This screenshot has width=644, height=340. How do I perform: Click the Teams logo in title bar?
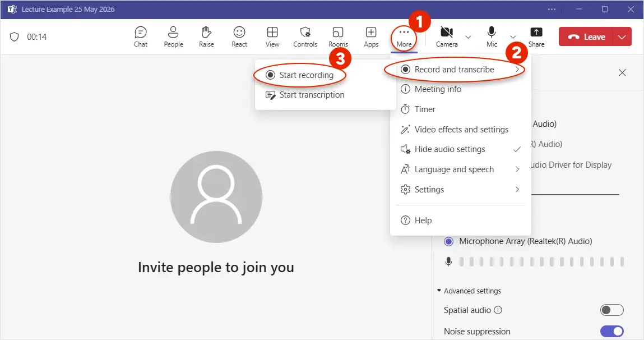pyautogui.click(x=12, y=9)
